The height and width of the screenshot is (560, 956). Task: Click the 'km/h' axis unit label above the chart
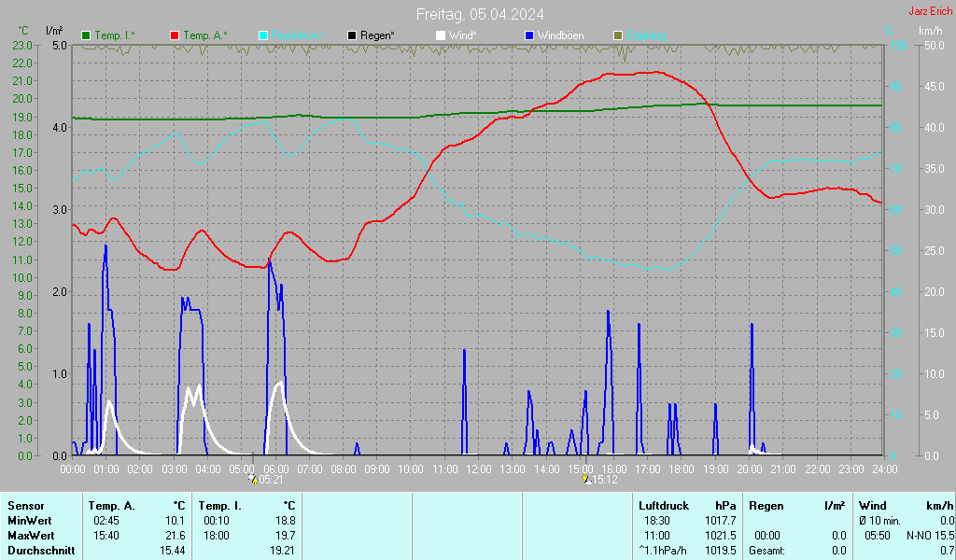tap(931, 31)
